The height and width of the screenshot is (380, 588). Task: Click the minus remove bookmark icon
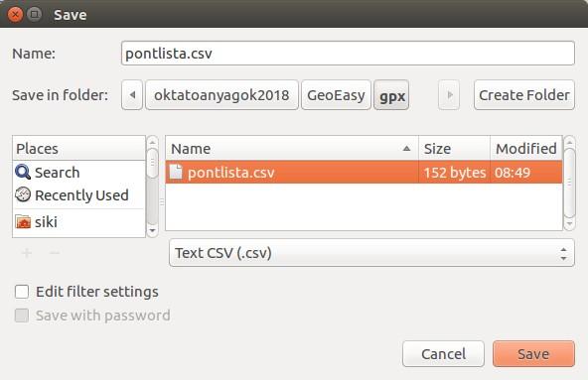55,253
